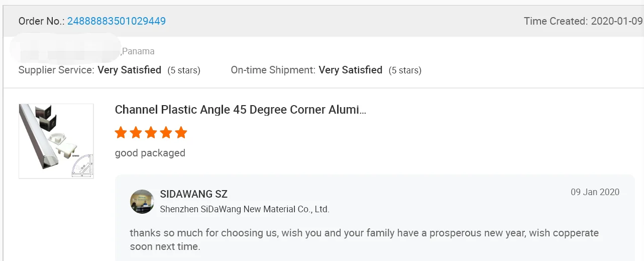This screenshot has height=261, width=644.
Task: Click the On-time Shipment Very Satisfied rating
Action: (x=350, y=70)
